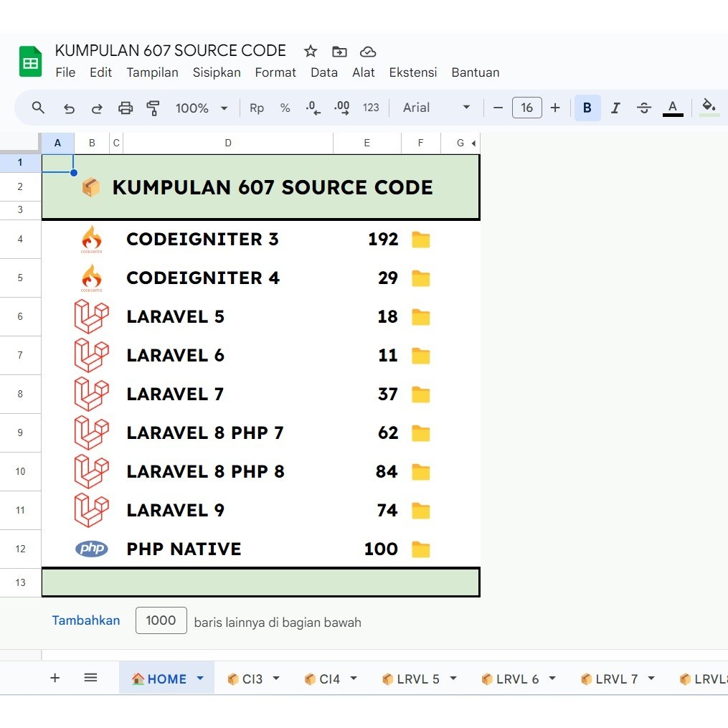Screen dimensions: 728x728
Task: Toggle italic formatting
Action: tap(615, 108)
